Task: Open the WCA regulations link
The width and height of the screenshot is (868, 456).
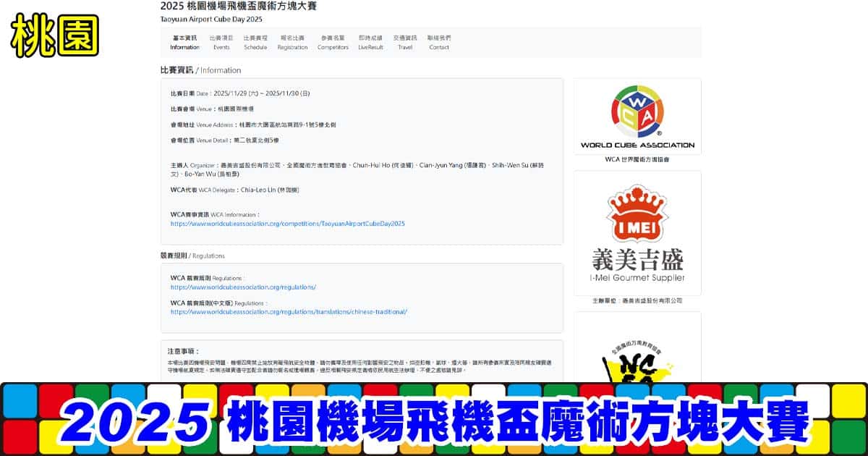Action: 243,287
